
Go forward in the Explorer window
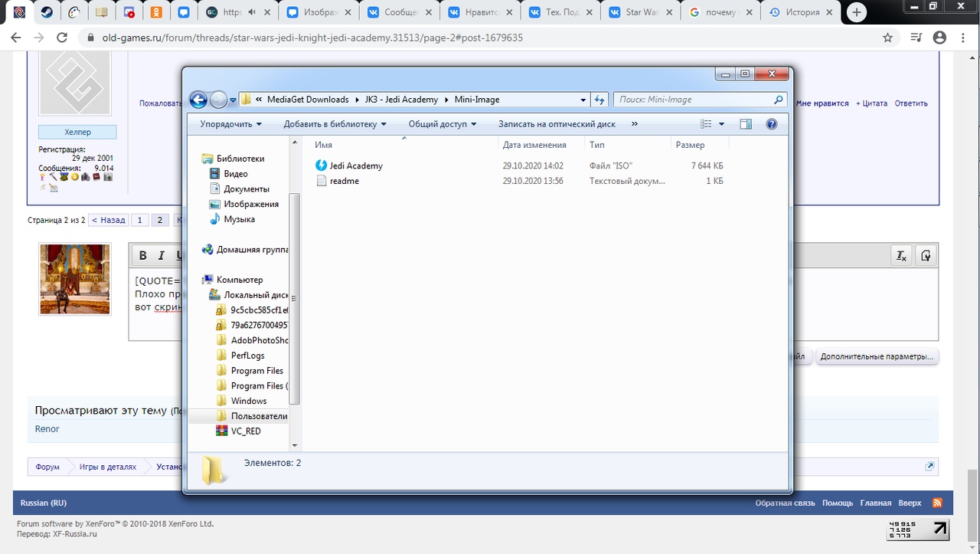coord(219,100)
